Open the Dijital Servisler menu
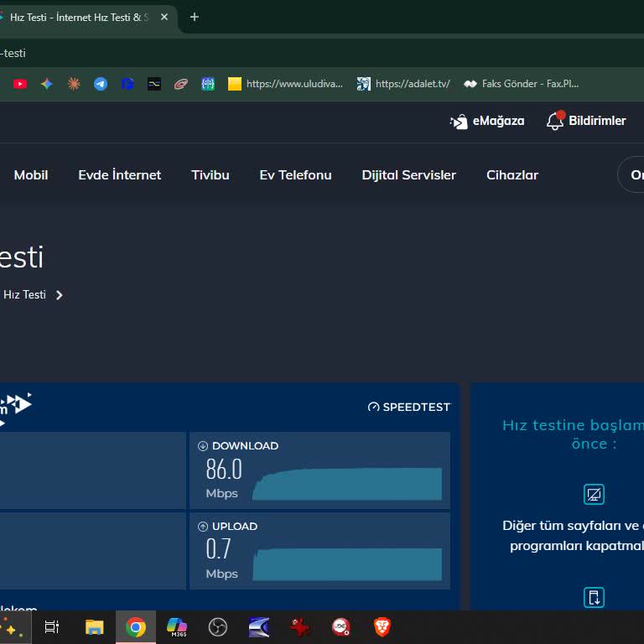This screenshot has width=644, height=644. tap(408, 175)
